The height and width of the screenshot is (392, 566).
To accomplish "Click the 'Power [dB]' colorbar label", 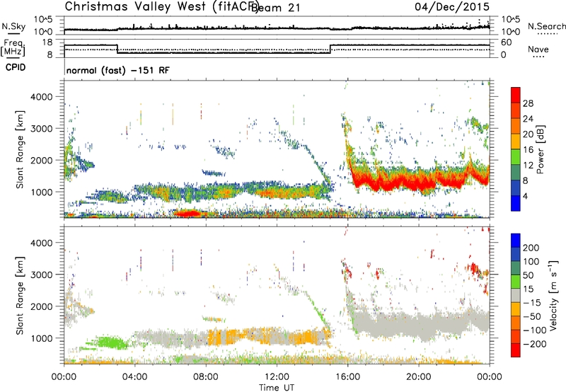I will (x=540, y=149).
